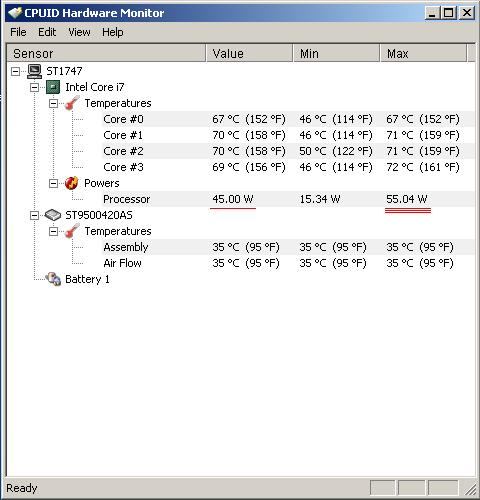Collapse the Powers node
This screenshot has height=500, width=480.
(x=53, y=183)
